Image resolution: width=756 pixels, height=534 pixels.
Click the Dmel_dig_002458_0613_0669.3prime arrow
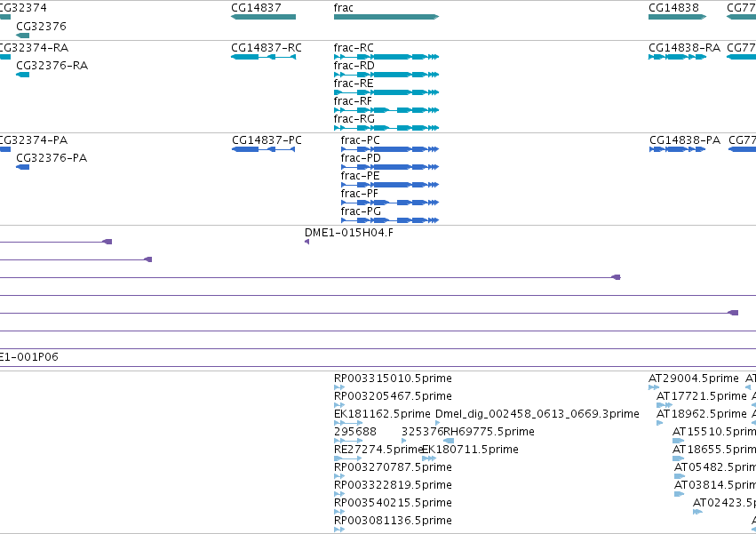coord(438,423)
